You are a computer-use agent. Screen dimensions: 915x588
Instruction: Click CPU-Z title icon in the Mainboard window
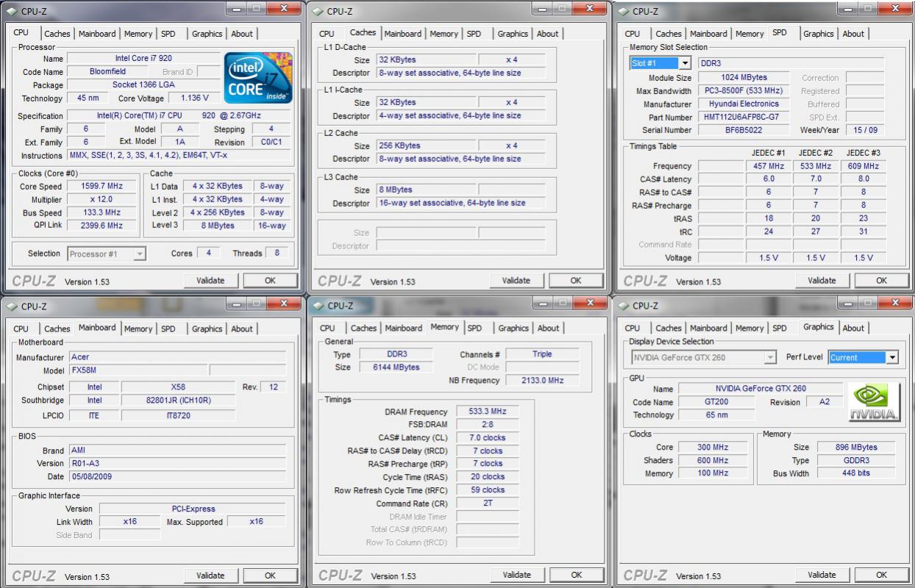click(13, 306)
